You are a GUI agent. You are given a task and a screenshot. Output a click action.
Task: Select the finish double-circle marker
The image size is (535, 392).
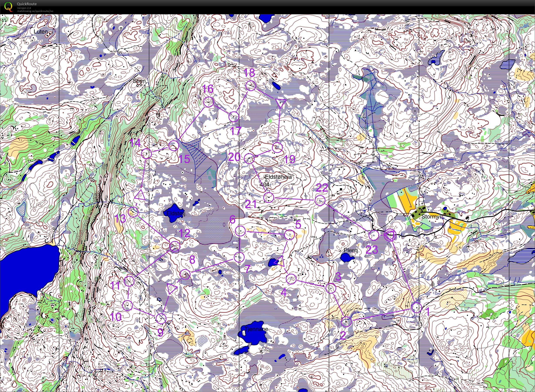[390, 235]
